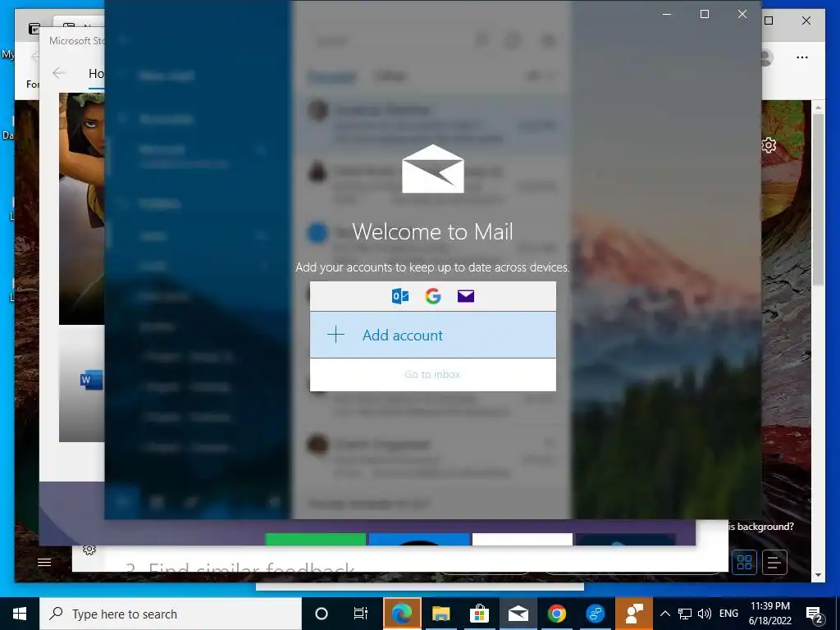This screenshot has width=840, height=630.
Task: Click the Welcome to Mail heading
Action: [x=433, y=232]
